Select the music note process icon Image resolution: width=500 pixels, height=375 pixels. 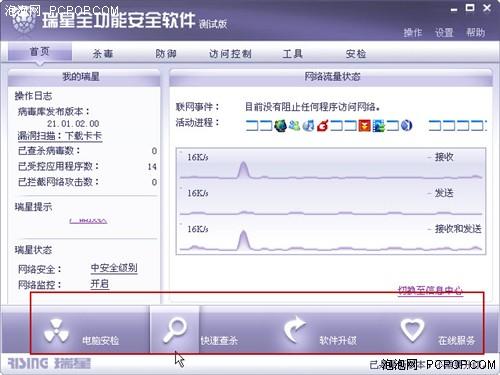coord(308,126)
